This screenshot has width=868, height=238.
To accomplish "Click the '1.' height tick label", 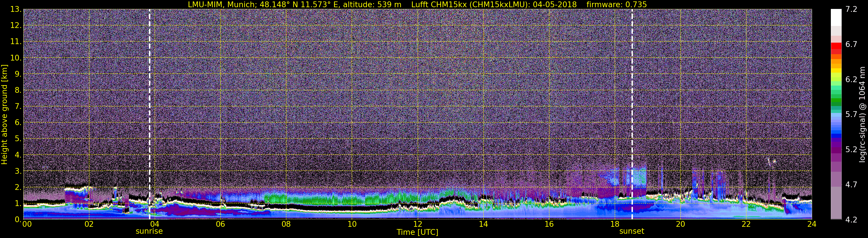I will point(18,203).
